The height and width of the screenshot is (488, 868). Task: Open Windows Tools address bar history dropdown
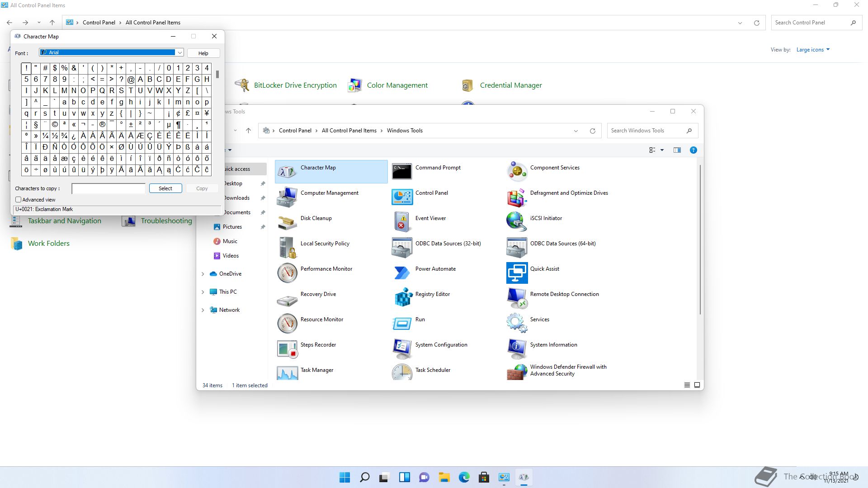[x=576, y=131]
